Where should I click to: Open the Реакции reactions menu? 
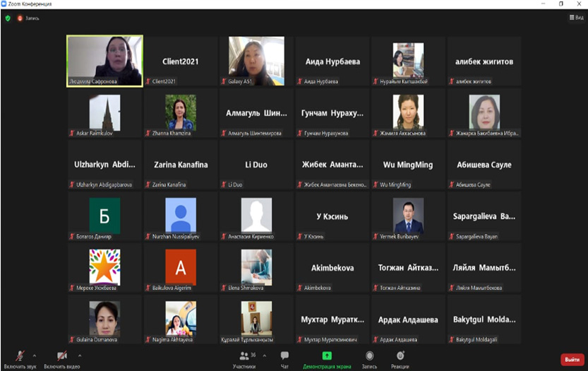pyautogui.click(x=400, y=358)
